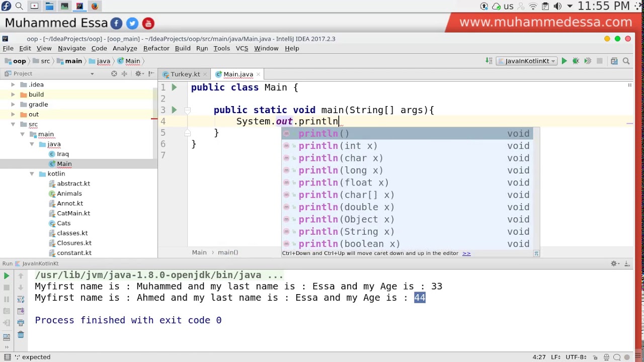Collapse the main folder in tree

[23, 134]
